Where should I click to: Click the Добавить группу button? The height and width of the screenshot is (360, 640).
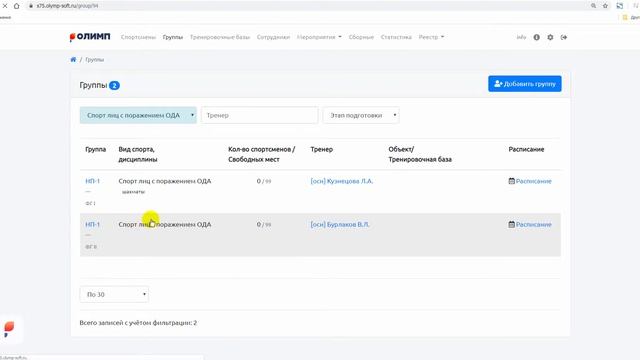click(x=524, y=84)
